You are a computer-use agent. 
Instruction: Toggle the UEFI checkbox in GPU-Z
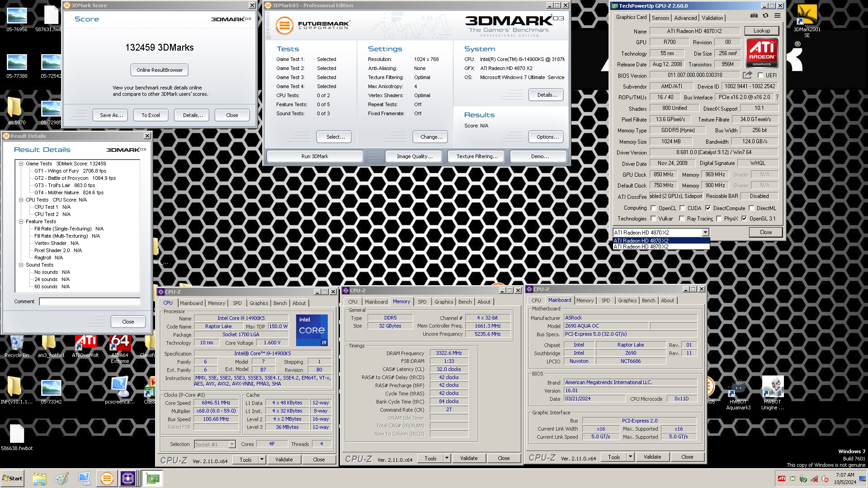[760, 75]
